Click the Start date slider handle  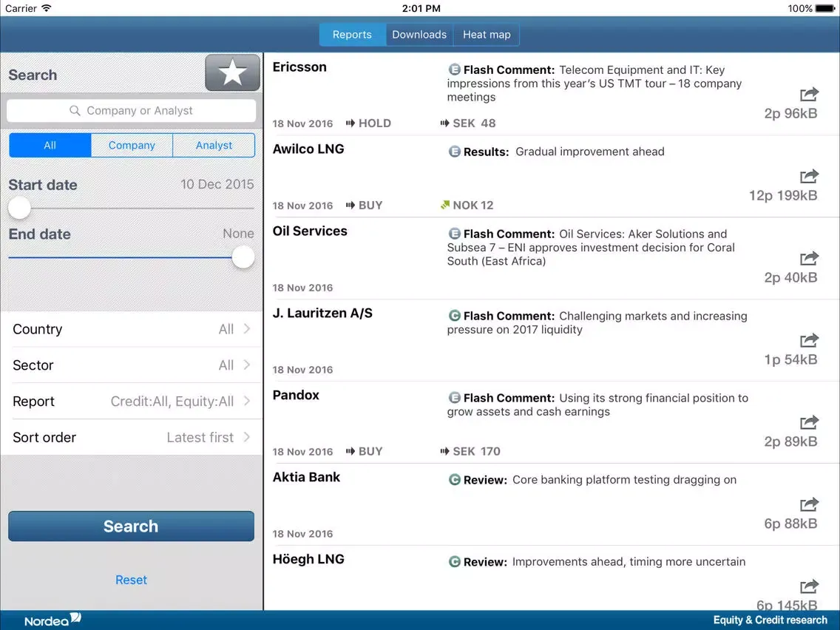tap(19, 208)
